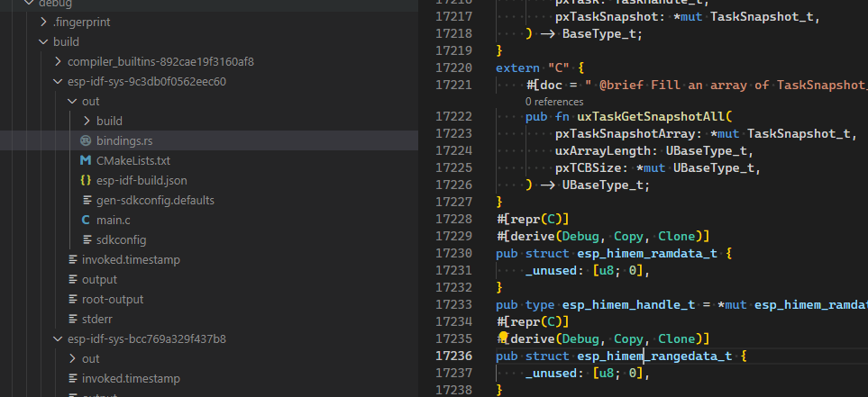Click #[derive(Debug, Copy, Clone)] on line 17229
Screen dimensions: 868x397
pyautogui.click(x=602, y=236)
